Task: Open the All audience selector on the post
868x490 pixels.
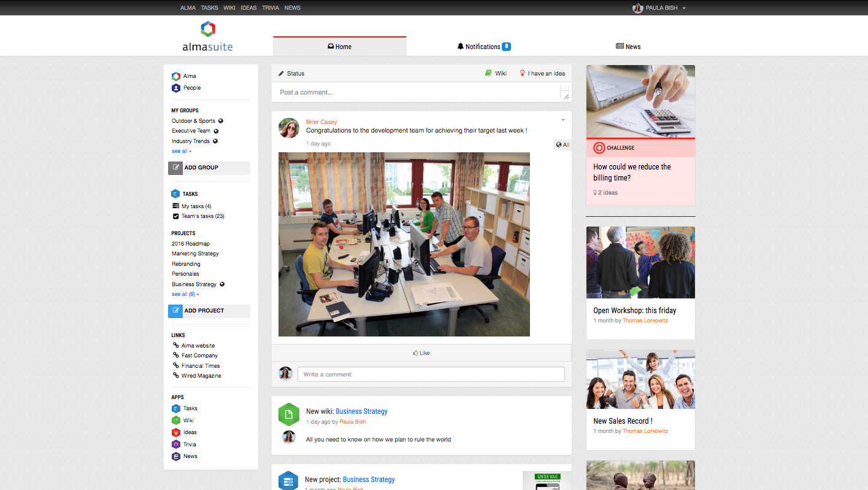Action: pos(563,145)
